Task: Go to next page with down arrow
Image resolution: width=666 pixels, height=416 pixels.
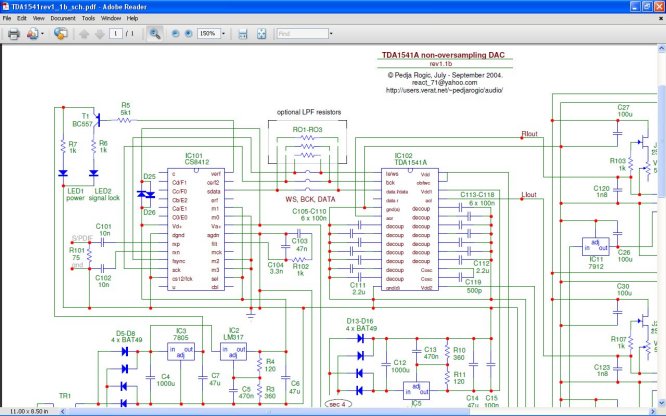Action: 100,34
